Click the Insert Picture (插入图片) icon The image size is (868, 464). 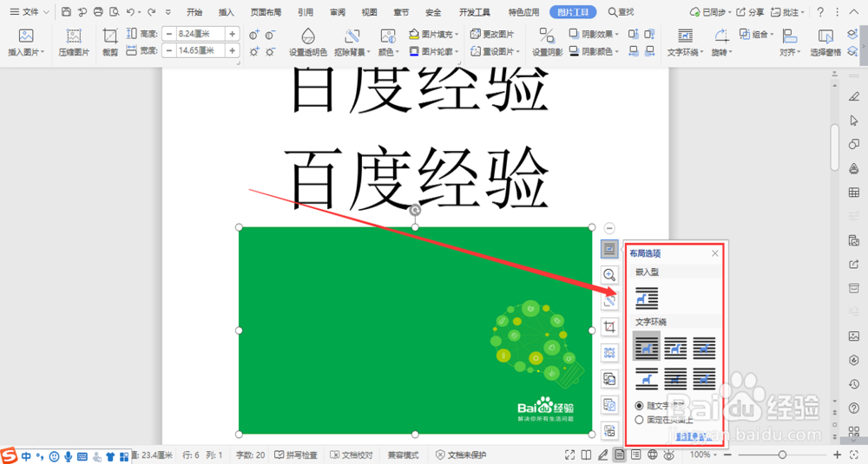point(25,36)
